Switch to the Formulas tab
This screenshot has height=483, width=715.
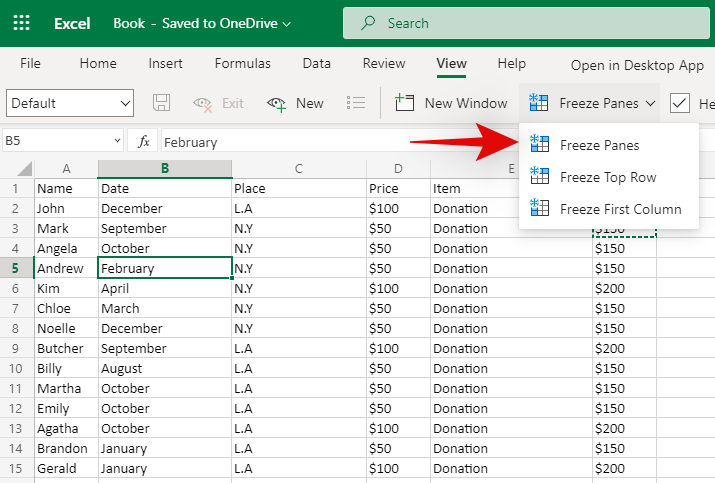click(x=242, y=63)
